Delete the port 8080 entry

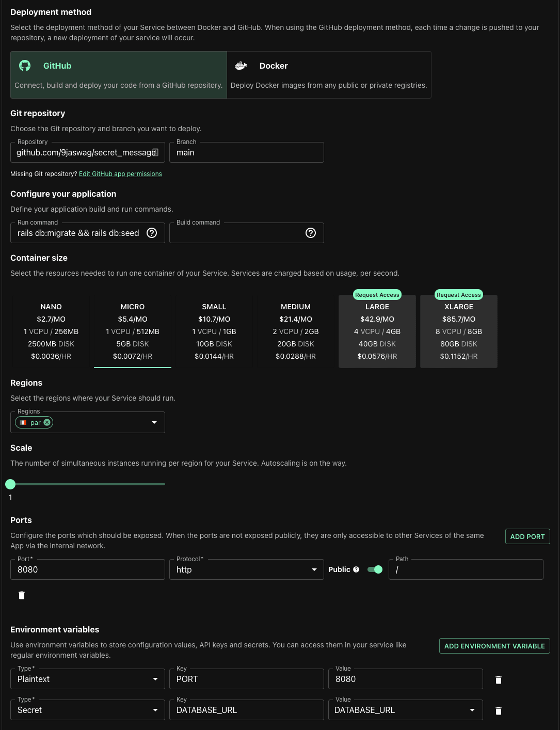(x=22, y=595)
